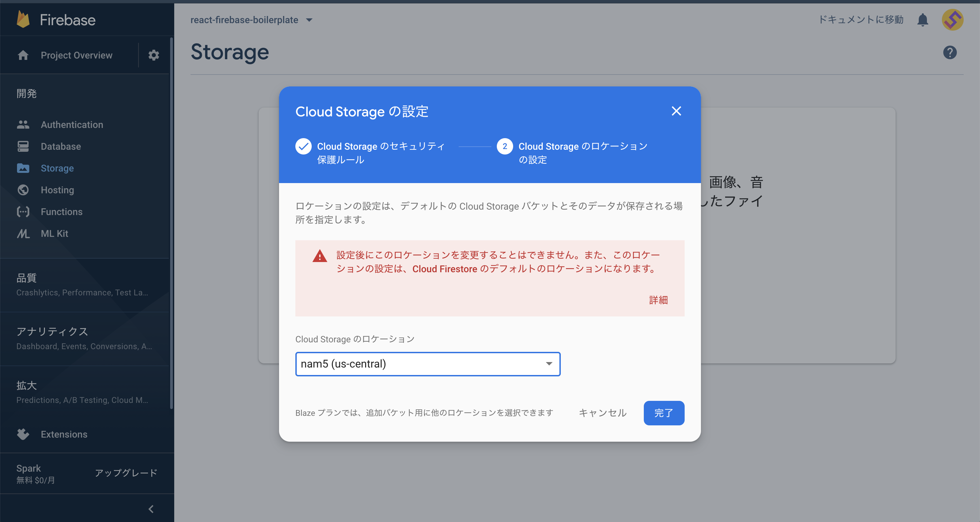Go to Project Overview
The width and height of the screenshot is (980, 522).
point(77,55)
